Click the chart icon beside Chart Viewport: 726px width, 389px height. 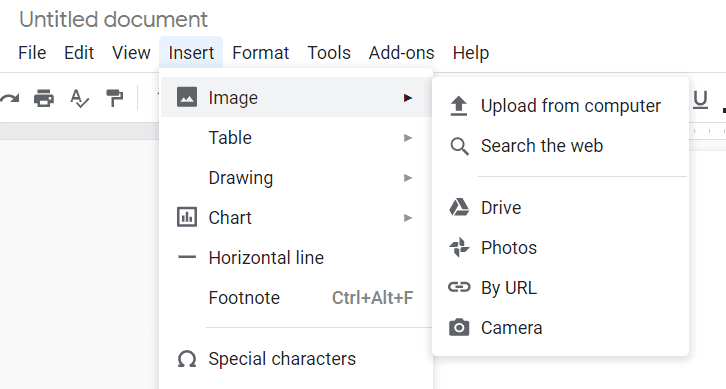tap(187, 217)
